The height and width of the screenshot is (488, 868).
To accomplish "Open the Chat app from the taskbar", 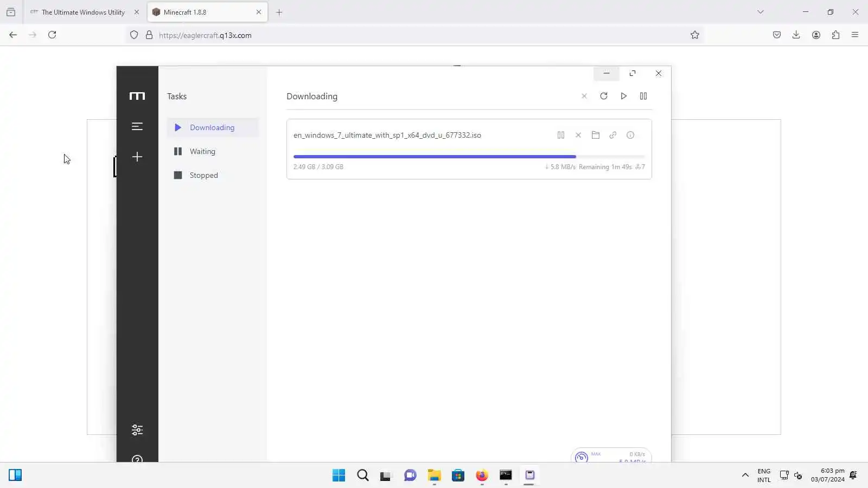I will 410,476.
